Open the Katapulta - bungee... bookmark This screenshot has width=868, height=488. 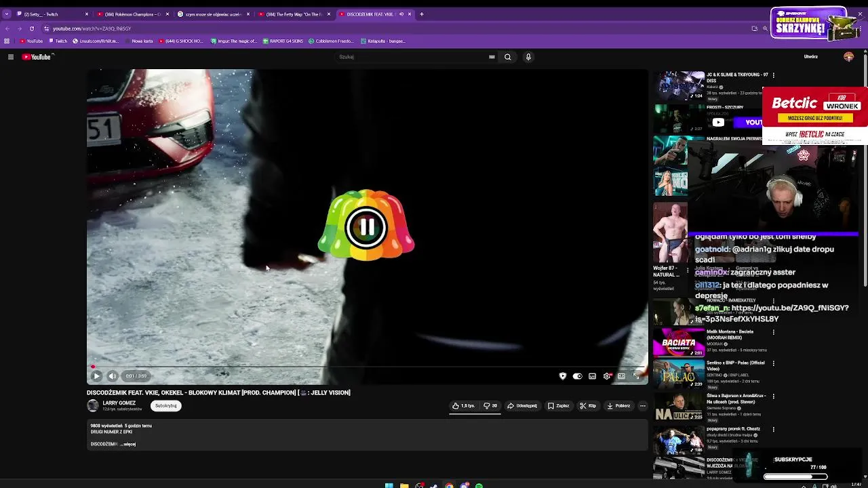383,41
